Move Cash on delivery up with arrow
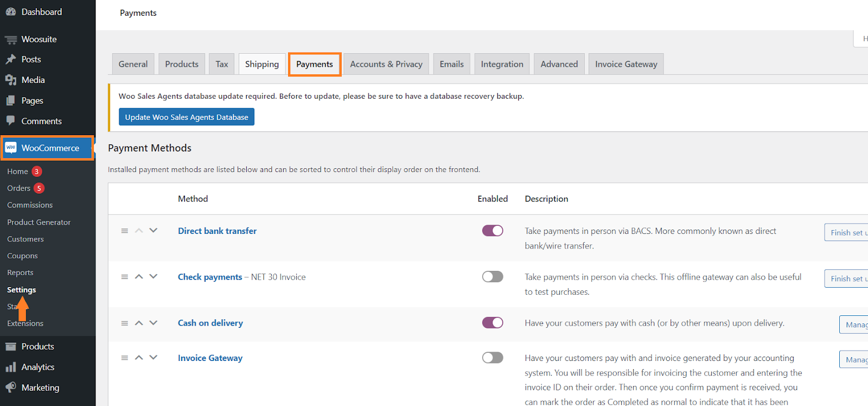868x406 pixels. click(139, 322)
